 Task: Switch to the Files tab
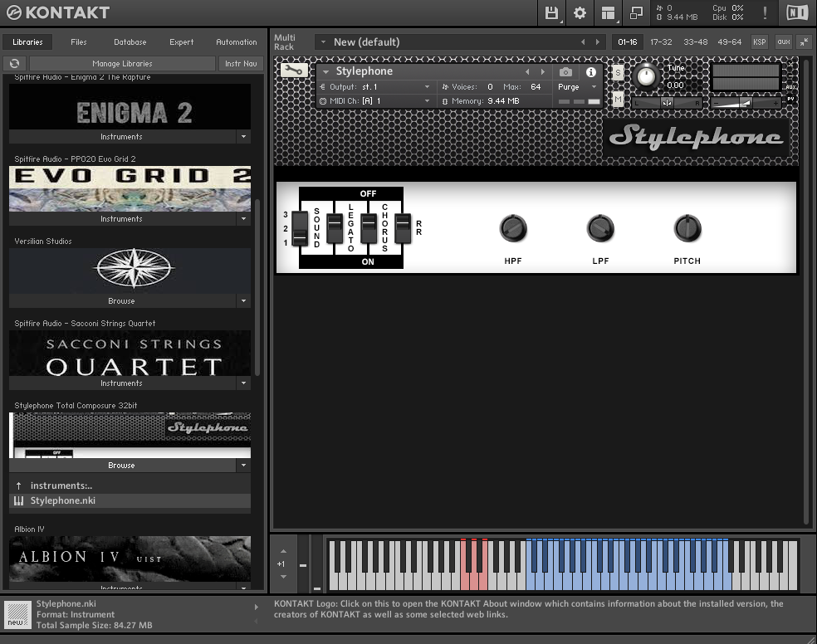pyautogui.click(x=79, y=42)
